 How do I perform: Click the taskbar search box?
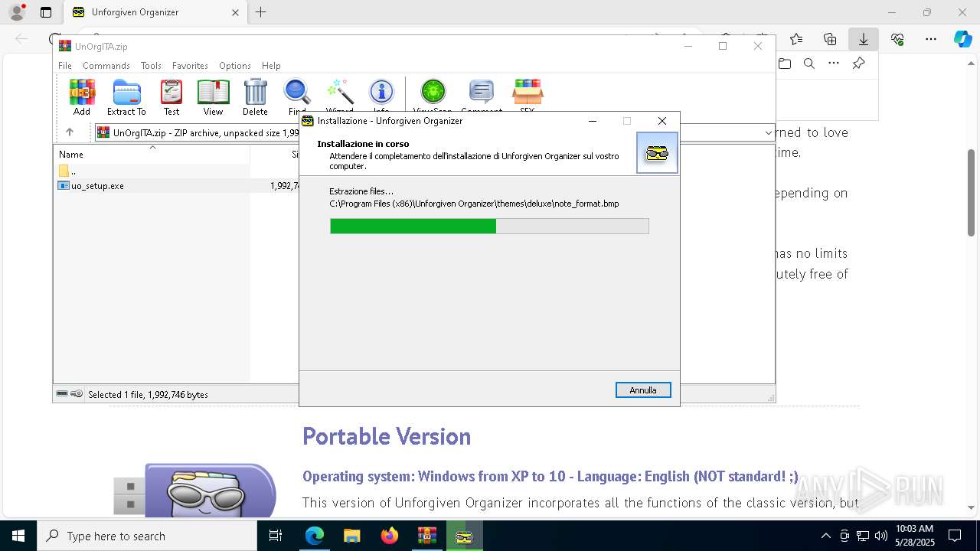point(147,536)
